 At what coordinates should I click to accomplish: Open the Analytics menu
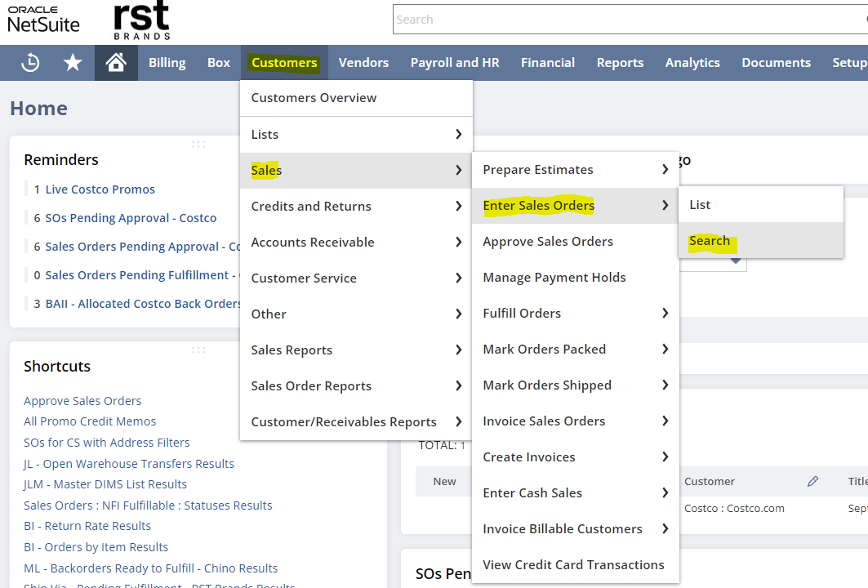pyautogui.click(x=692, y=63)
